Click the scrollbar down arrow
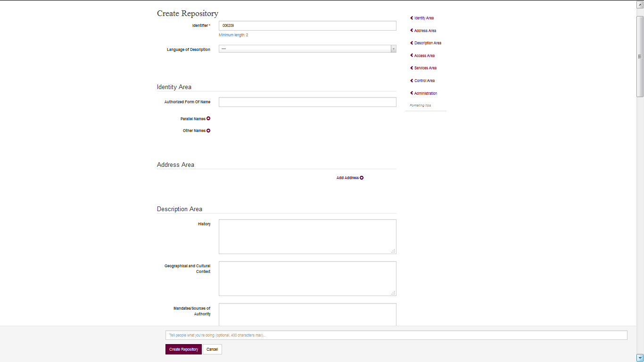The image size is (644, 362). pos(640,358)
